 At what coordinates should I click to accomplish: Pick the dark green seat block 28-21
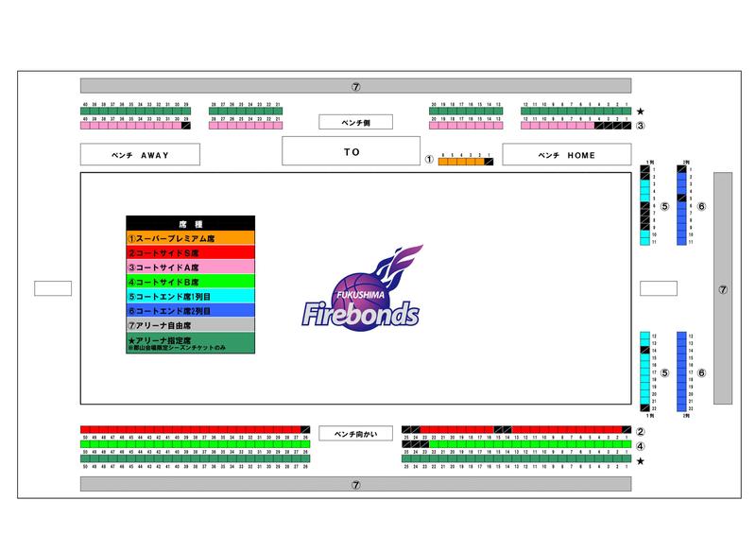pos(246,111)
